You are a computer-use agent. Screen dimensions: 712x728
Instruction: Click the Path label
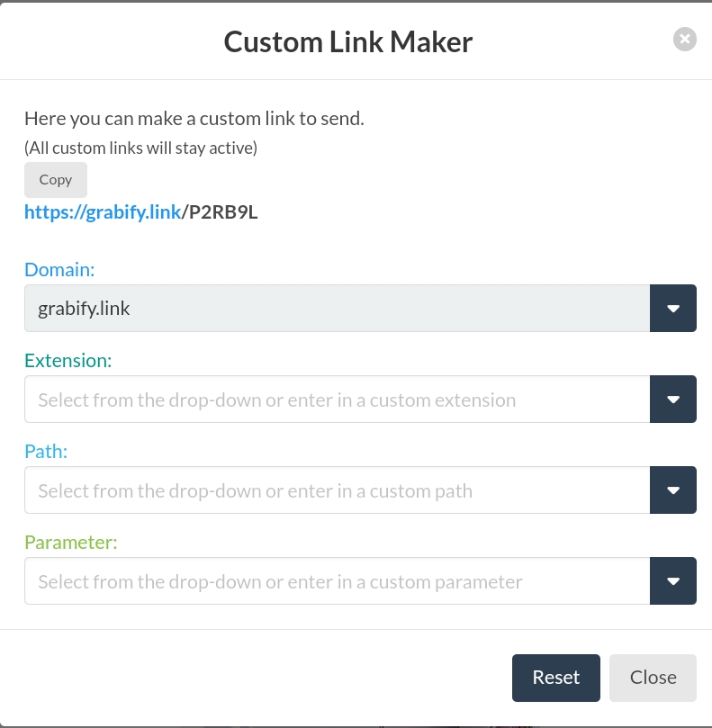tap(46, 452)
